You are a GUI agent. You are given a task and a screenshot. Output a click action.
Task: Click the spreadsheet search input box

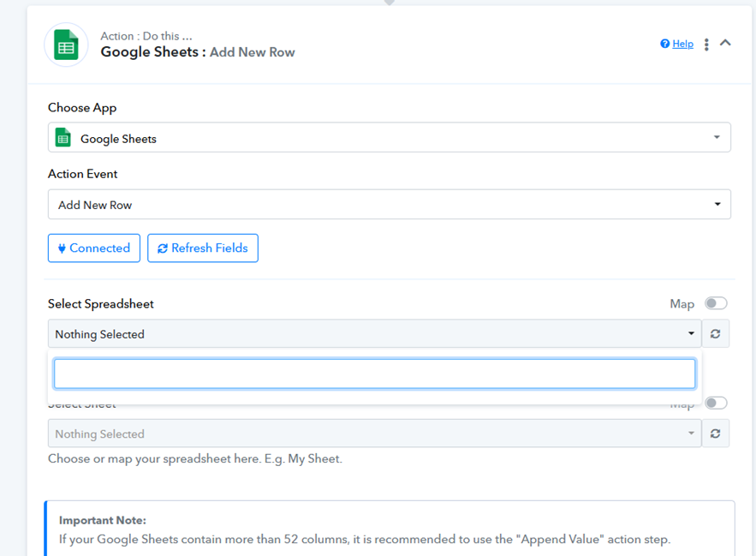click(375, 374)
